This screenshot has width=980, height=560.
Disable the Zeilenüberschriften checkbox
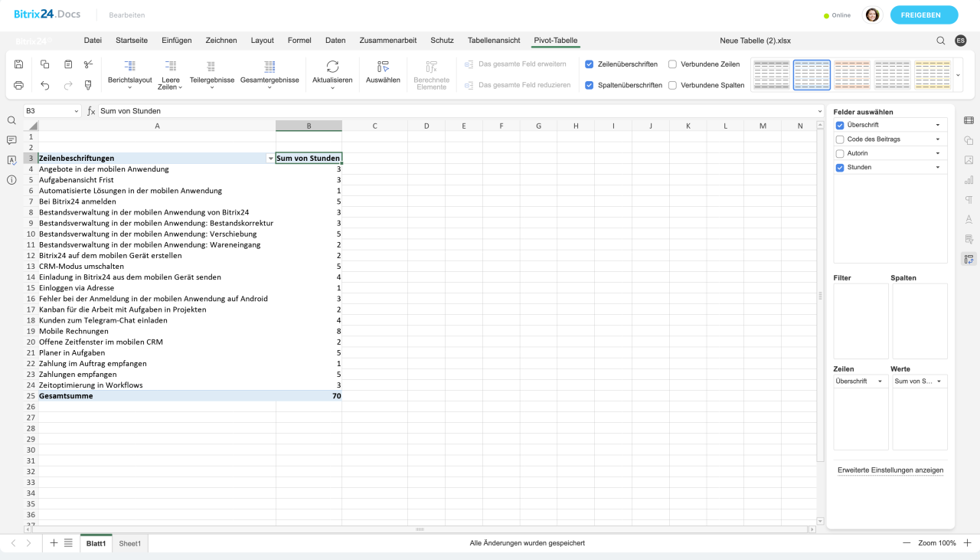589,64
